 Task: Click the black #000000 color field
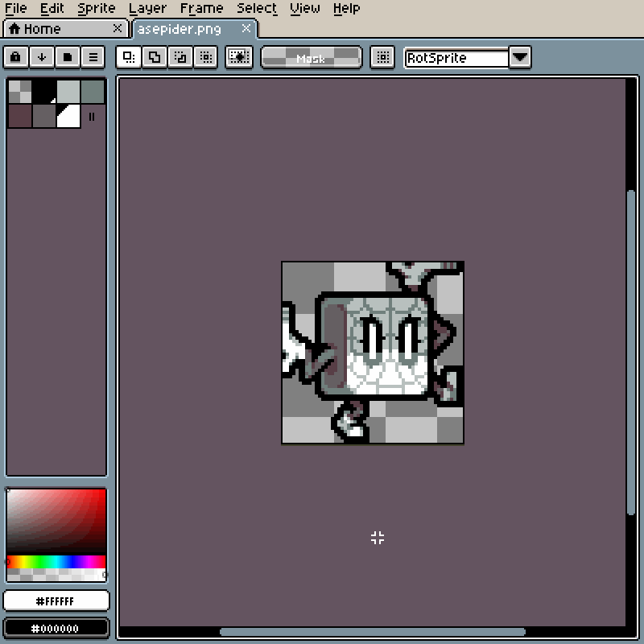click(56, 628)
